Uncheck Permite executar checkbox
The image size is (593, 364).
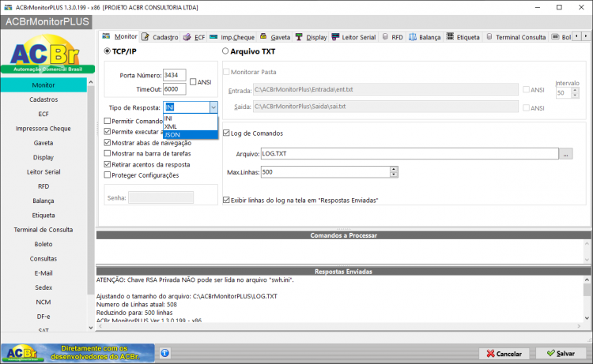tap(108, 131)
